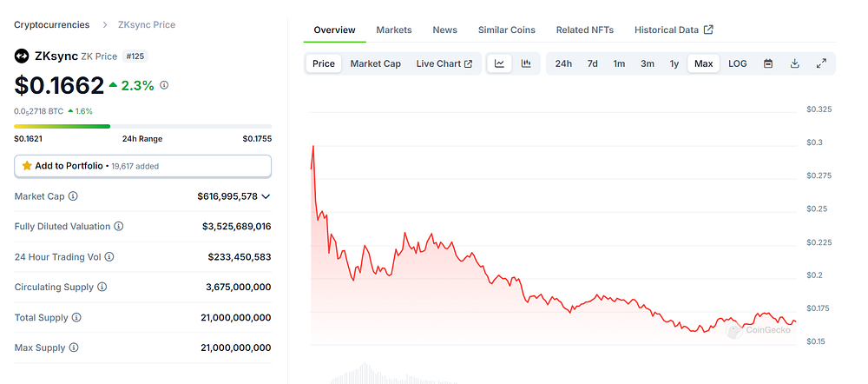The height and width of the screenshot is (384, 868).
Task: Switch chart to Market Cap
Action: (375, 63)
